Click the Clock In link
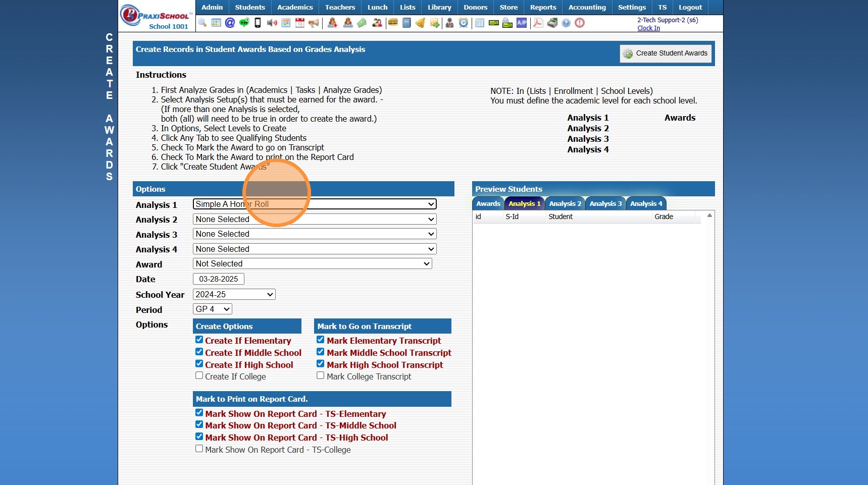 648,28
